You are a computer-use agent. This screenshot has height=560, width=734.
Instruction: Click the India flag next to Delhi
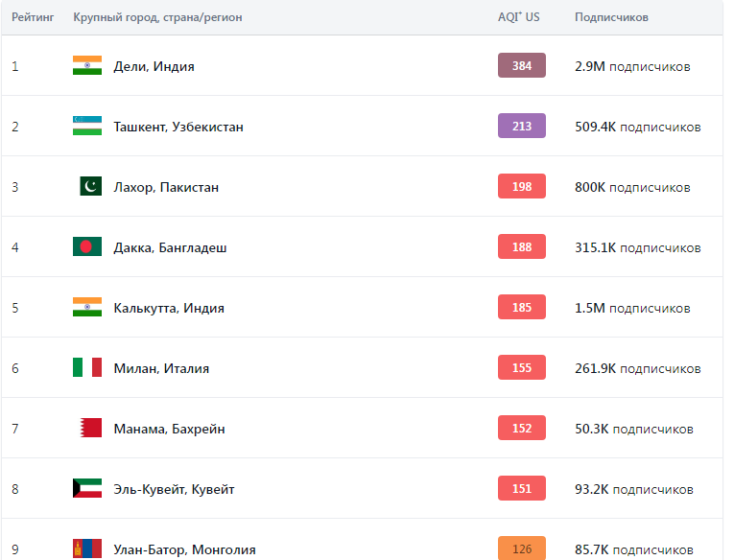[x=87, y=66]
